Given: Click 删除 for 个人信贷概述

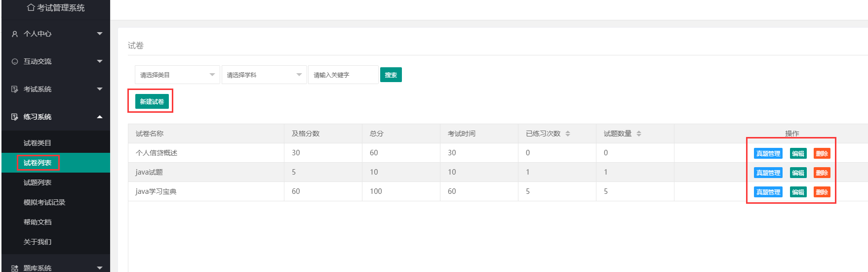Looking at the screenshot, I should tap(822, 153).
